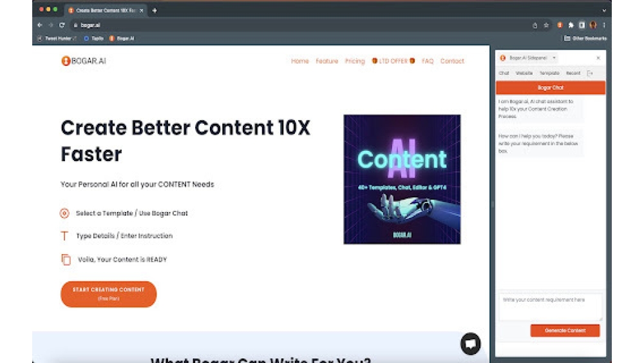
Task: Switch to the Template tab in the side panel
Action: click(x=549, y=73)
